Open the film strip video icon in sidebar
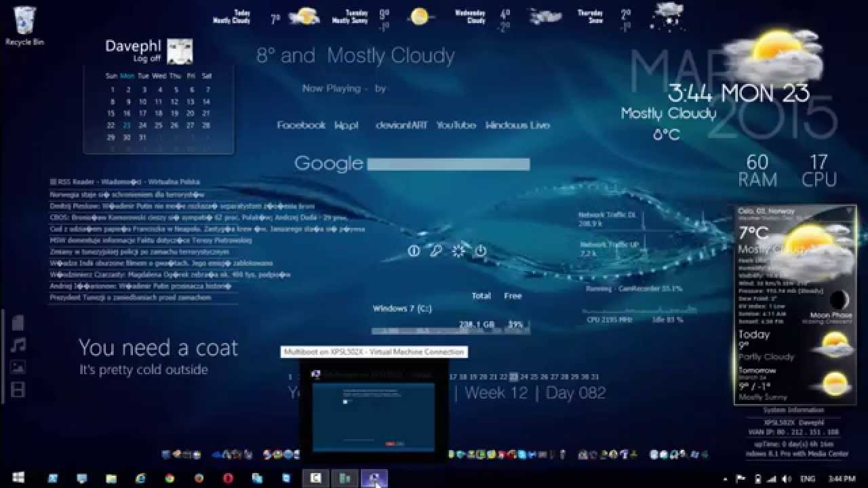868x488 pixels. pos(18,390)
